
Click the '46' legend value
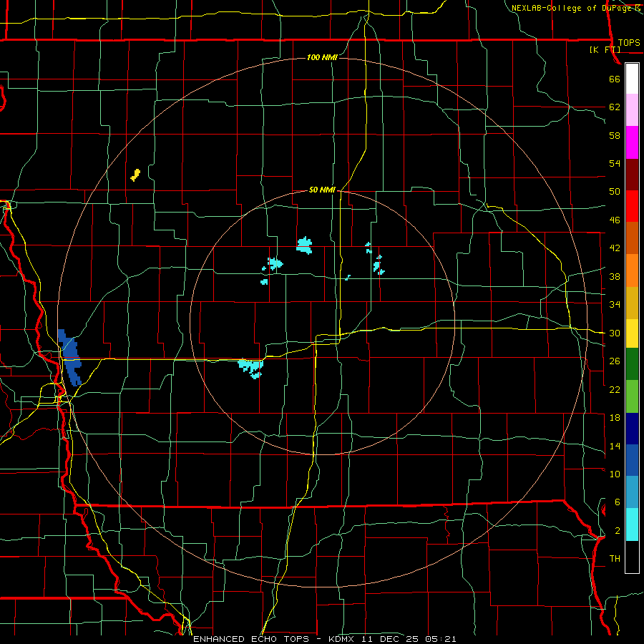point(615,220)
